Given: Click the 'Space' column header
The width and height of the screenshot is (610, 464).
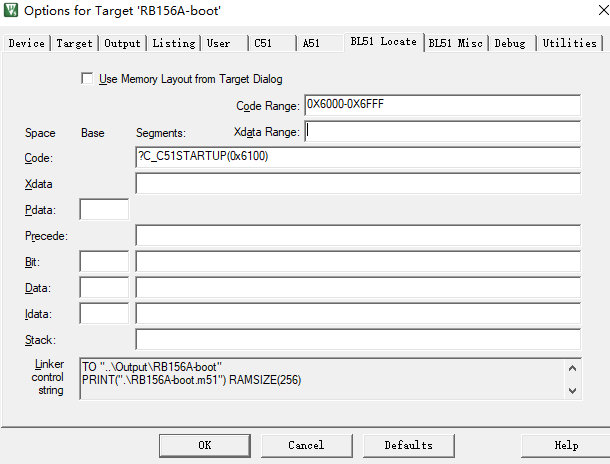Looking at the screenshot, I should coord(40,133).
